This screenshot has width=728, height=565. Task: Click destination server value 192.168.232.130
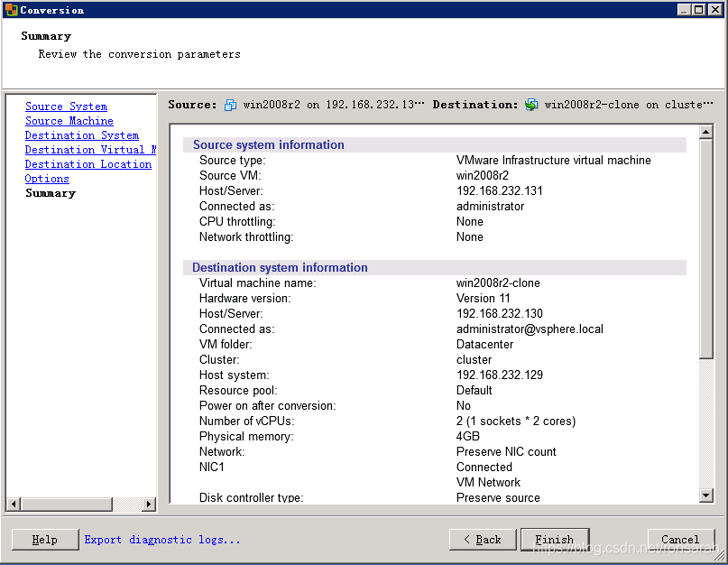500,313
